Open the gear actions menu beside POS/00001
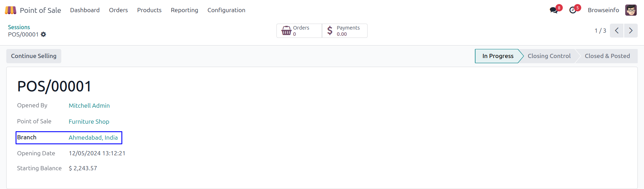The height and width of the screenshot is (189, 644). [44, 34]
